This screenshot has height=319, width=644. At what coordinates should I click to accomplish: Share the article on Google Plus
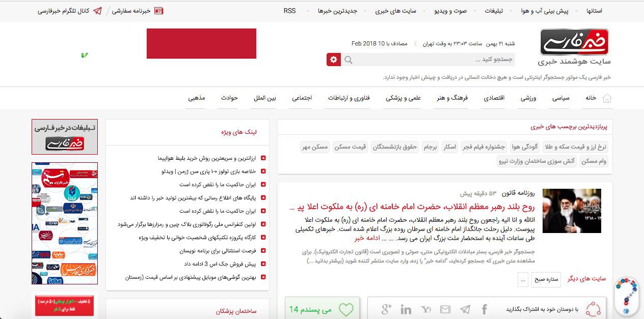point(386,309)
